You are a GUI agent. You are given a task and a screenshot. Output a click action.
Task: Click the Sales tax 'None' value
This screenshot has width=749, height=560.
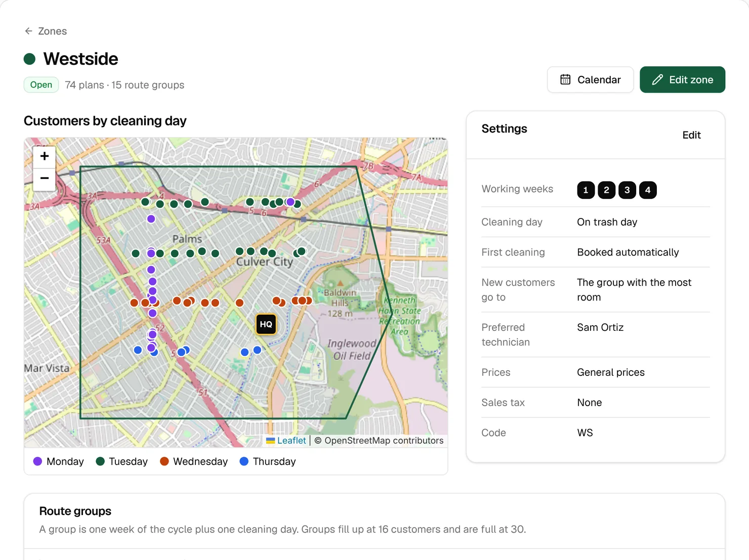(589, 403)
